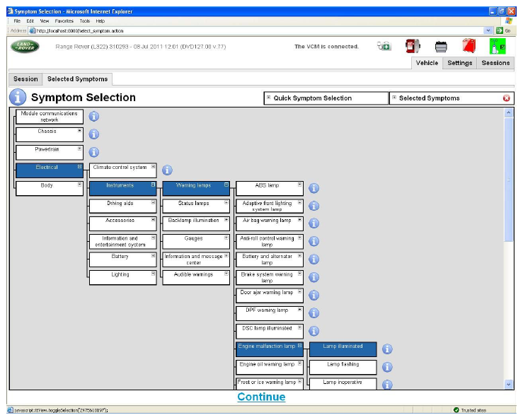Show info for the Powertrain row
This screenshot has width=523, height=420.
click(93, 152)
